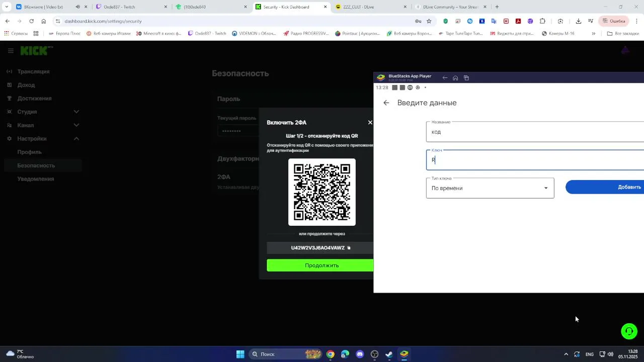Image resolution: width=644 pixels, height=362 pixels.
Task: Select "Профиль" in settings menu
Action: (29, 152)
